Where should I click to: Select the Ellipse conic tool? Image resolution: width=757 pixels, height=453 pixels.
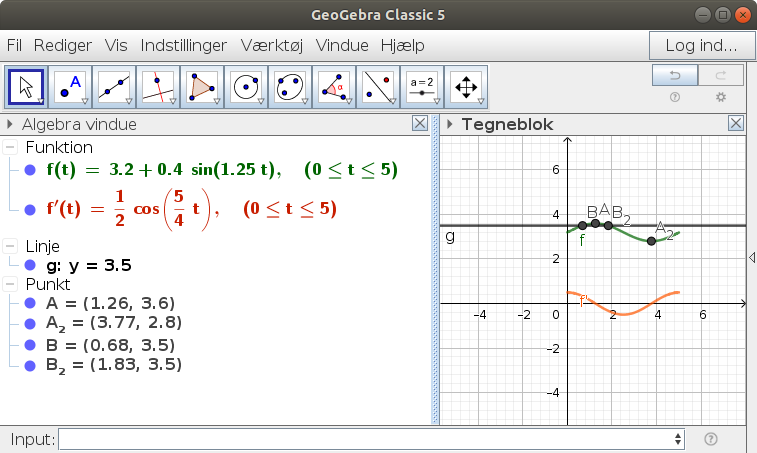pos(290,87)
